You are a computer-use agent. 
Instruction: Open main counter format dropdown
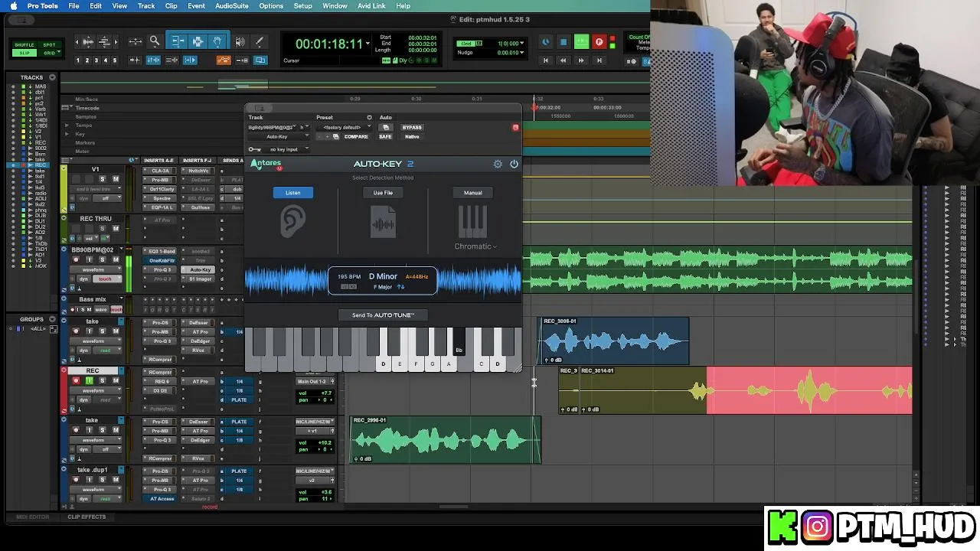coord(368,44)
